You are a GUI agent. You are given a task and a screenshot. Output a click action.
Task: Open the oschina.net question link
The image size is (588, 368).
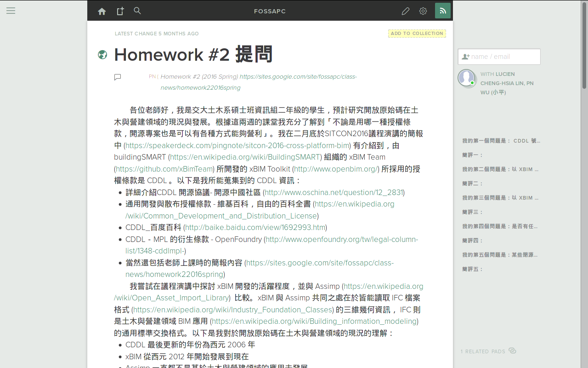coord(334,192)
